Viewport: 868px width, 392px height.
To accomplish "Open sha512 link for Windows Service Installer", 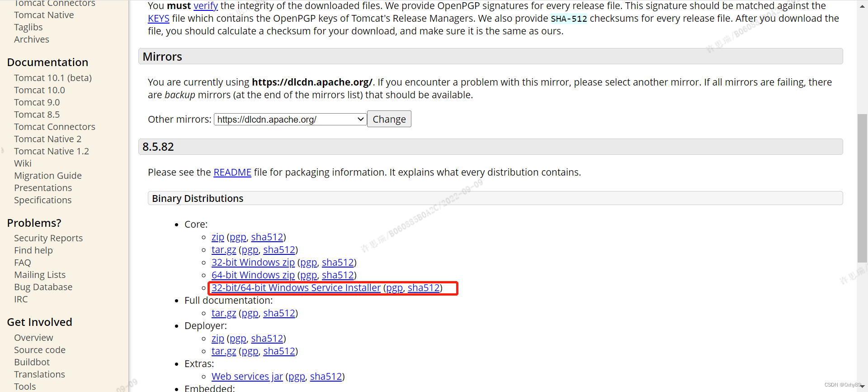I will (x=424, y=288).
